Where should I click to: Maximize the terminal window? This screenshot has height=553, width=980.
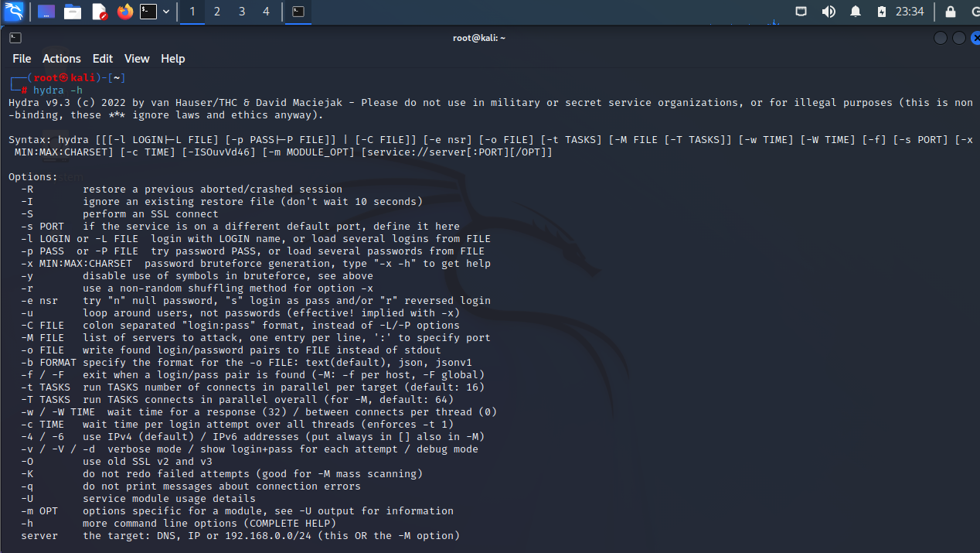[959, 38]
